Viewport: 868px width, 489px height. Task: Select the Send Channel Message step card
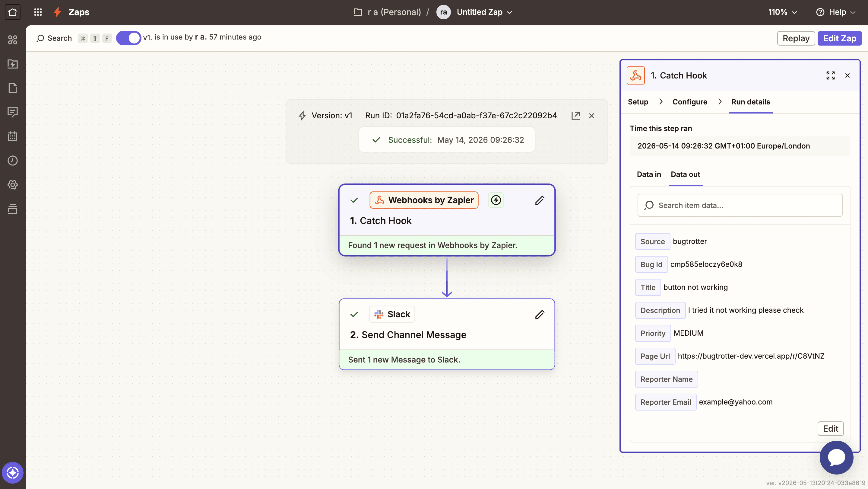point(447,334)
